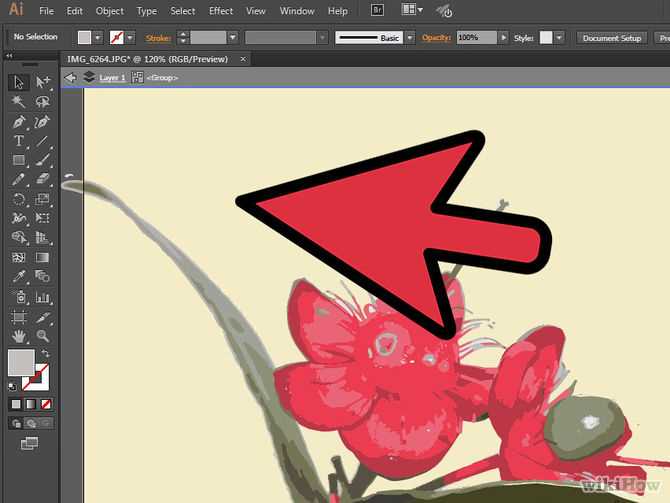Open the Object menu
Viewport: 670px width, 503px height.
(110, 11)
